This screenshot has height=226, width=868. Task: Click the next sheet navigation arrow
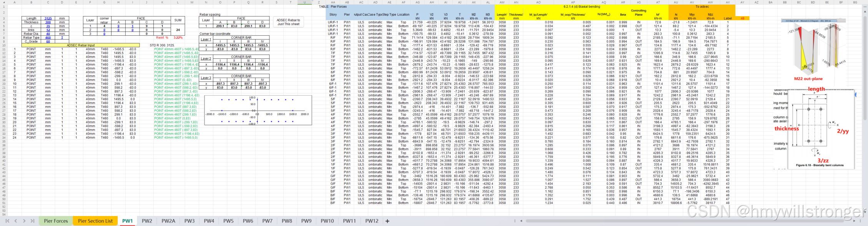point(24,221)
